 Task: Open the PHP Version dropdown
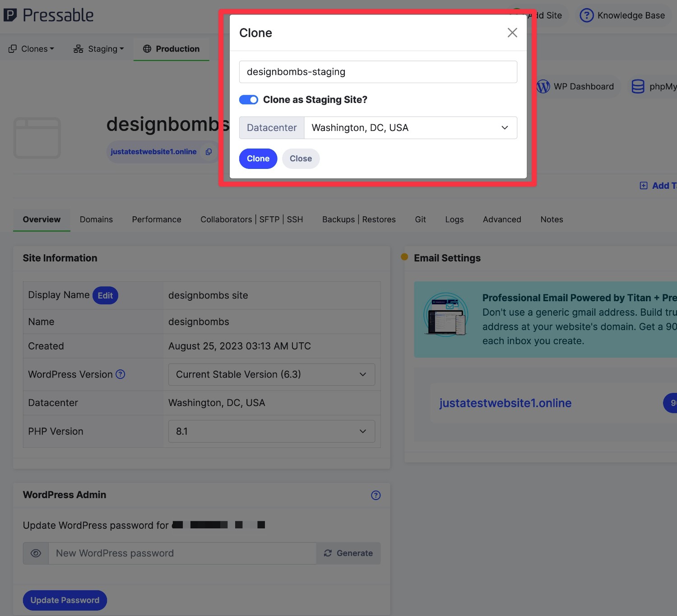pos(272,431)
